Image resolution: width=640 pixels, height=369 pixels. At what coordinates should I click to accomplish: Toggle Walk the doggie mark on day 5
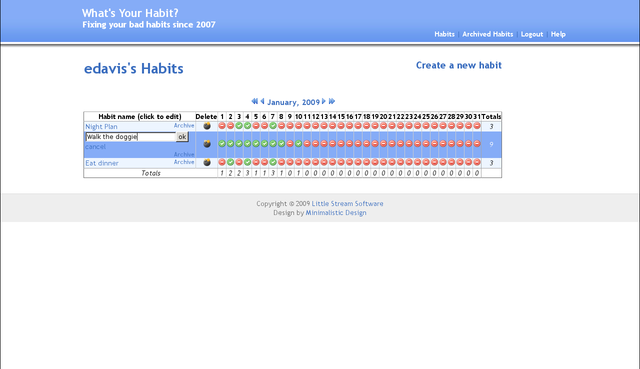click(x=256, y=144)
